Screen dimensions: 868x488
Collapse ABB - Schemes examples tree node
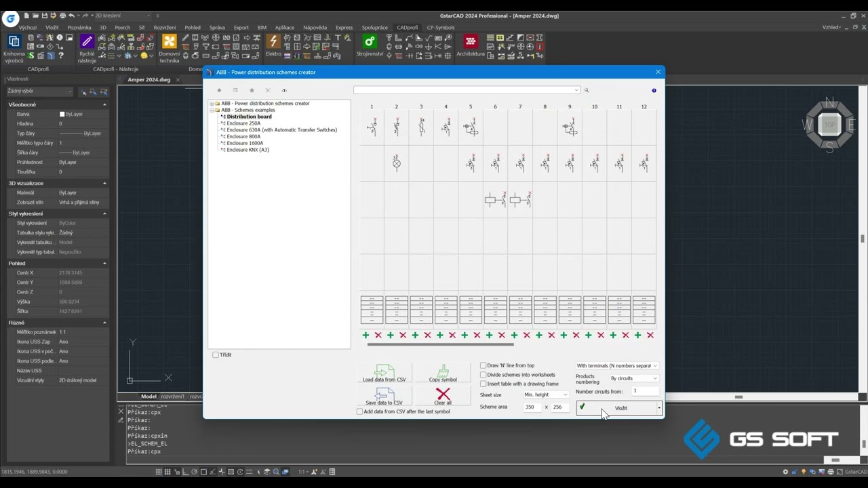pyautogui.click(x=212, y=110)
